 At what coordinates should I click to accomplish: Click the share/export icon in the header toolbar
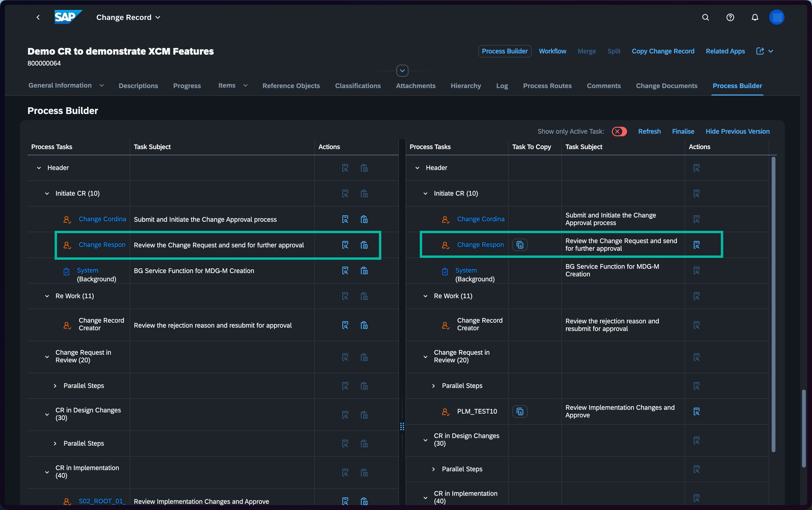pos(760,51)
